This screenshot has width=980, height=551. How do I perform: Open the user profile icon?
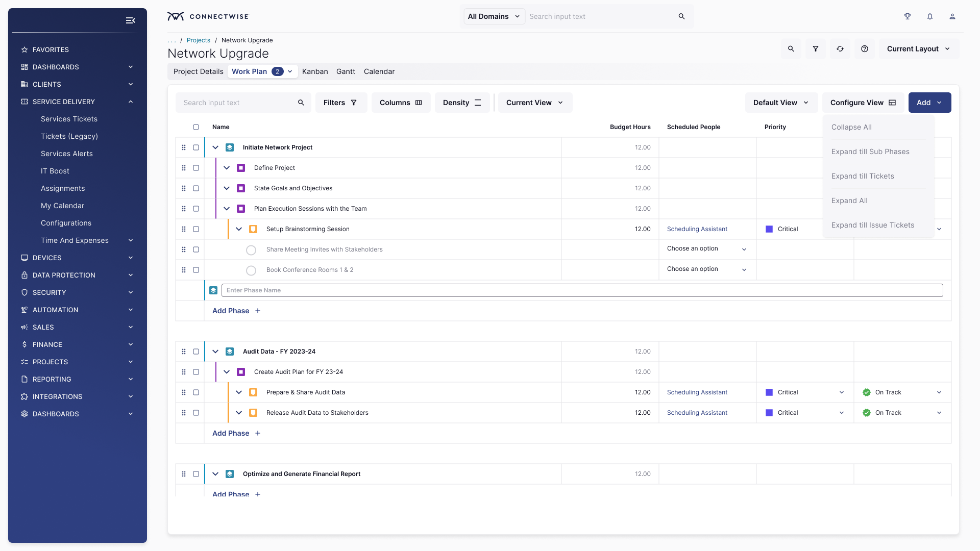coord(952,16)
